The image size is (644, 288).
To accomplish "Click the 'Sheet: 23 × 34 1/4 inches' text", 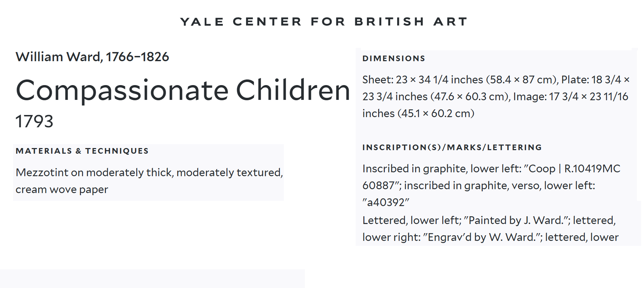I will (423, 80).
